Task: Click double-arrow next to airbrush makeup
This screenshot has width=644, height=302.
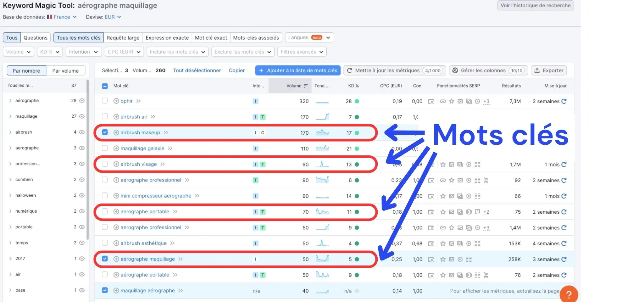Action: click(166, 133)
